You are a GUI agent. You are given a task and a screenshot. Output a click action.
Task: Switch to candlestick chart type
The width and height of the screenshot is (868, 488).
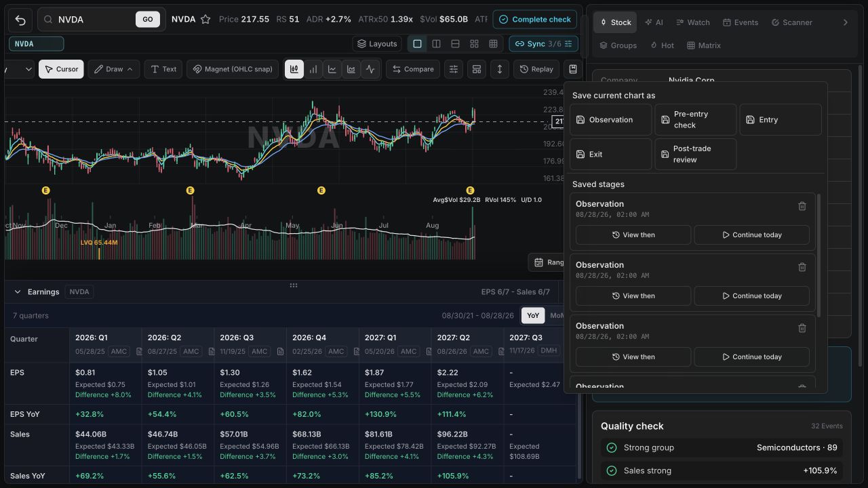294,69
